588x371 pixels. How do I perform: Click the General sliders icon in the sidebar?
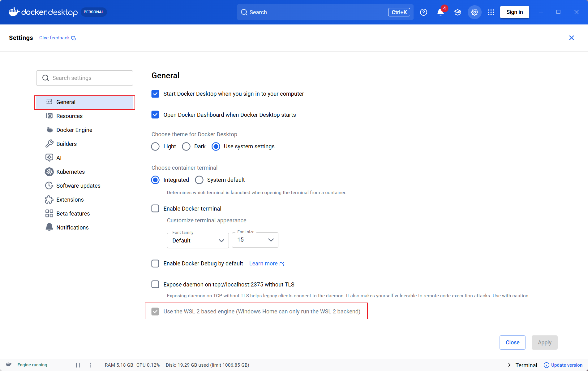pos(49,102)
